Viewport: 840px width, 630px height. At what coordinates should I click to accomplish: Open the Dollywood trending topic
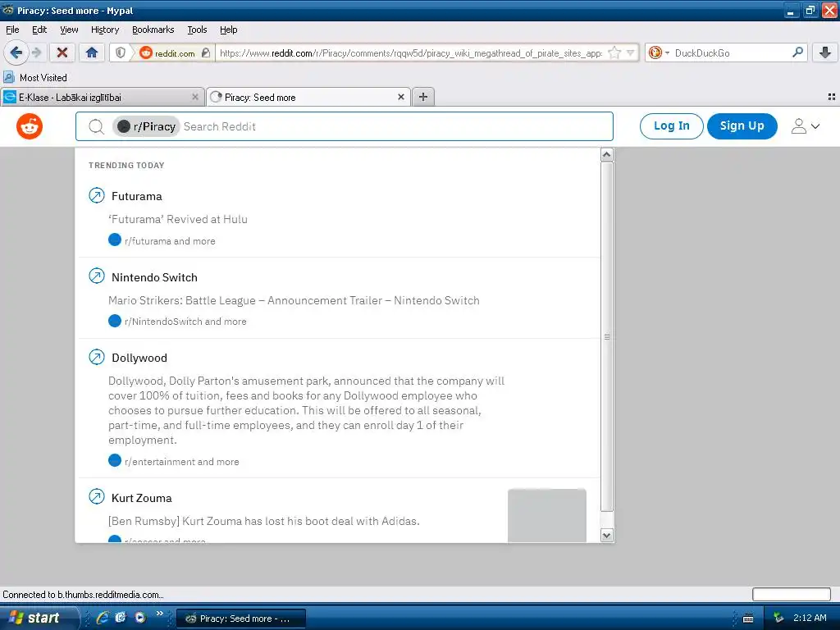[139, 358]
